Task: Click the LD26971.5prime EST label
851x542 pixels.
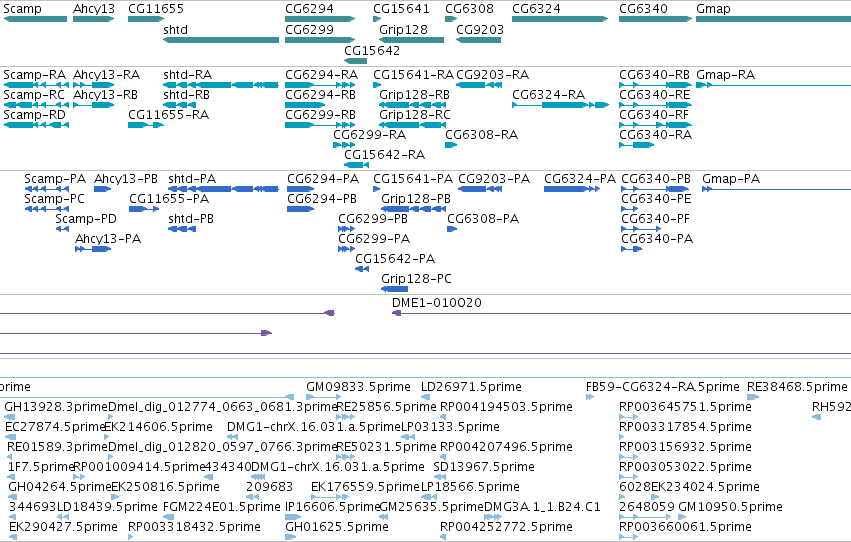Action: (471, 387)
